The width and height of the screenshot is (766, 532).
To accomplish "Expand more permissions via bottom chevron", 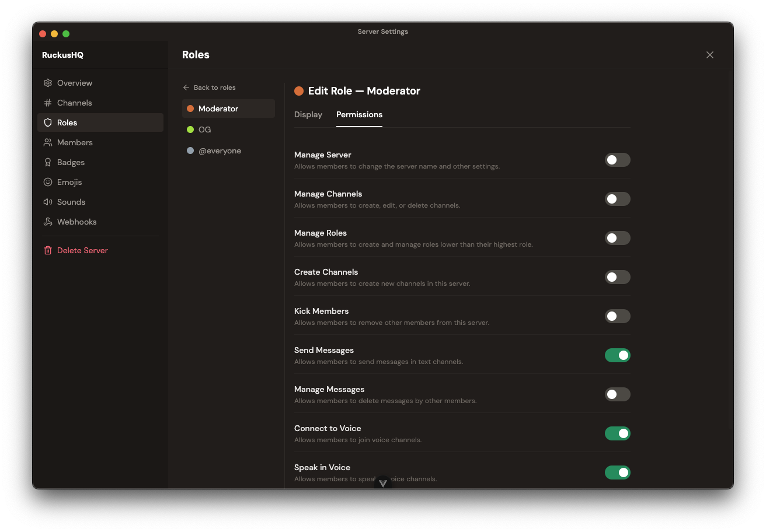I will pyautogui.click(x=384, y=483).
